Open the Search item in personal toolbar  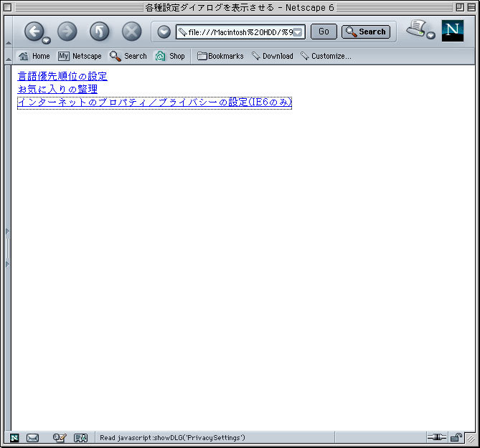point(128,56)
